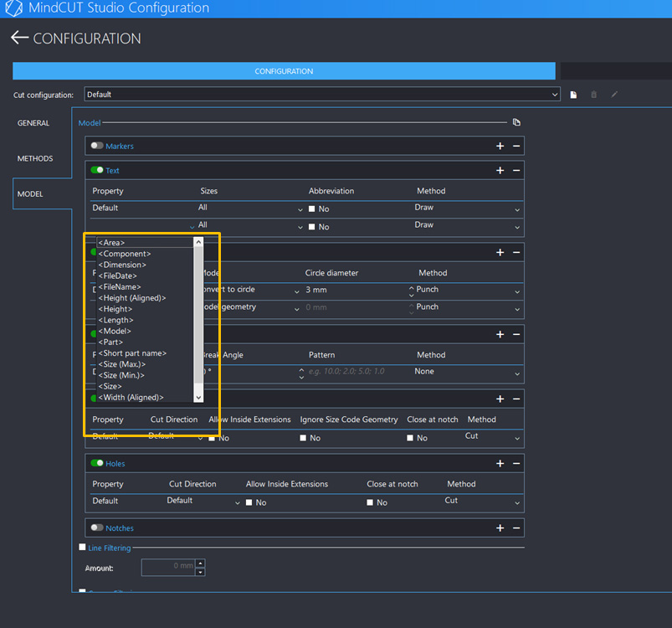Check Abbreviation box in Default text row

(x=311, y=208)
